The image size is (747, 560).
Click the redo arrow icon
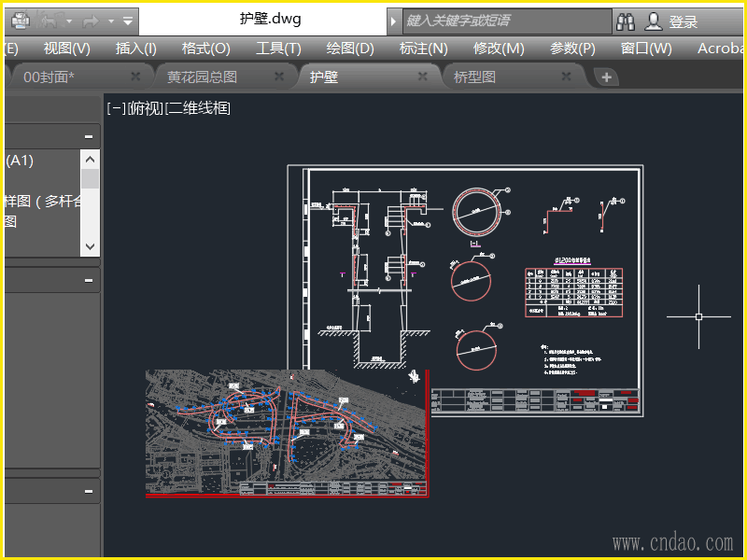click(x=92, y=20)
